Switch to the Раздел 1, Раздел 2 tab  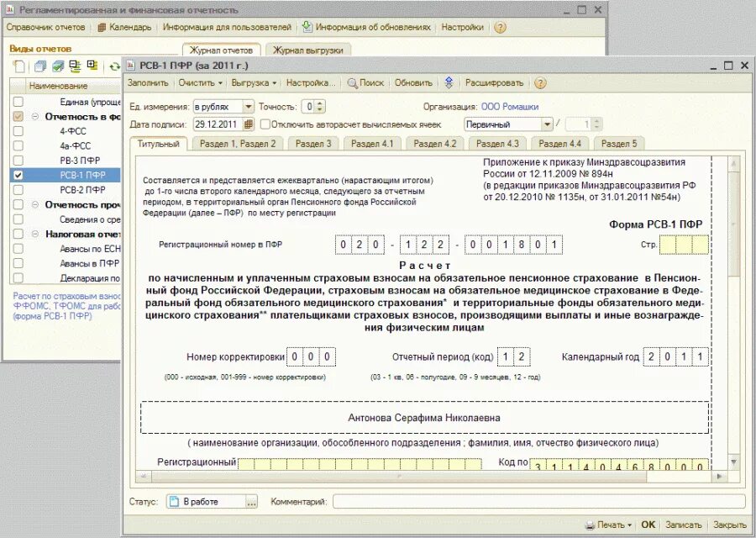[x=238, y=144]
